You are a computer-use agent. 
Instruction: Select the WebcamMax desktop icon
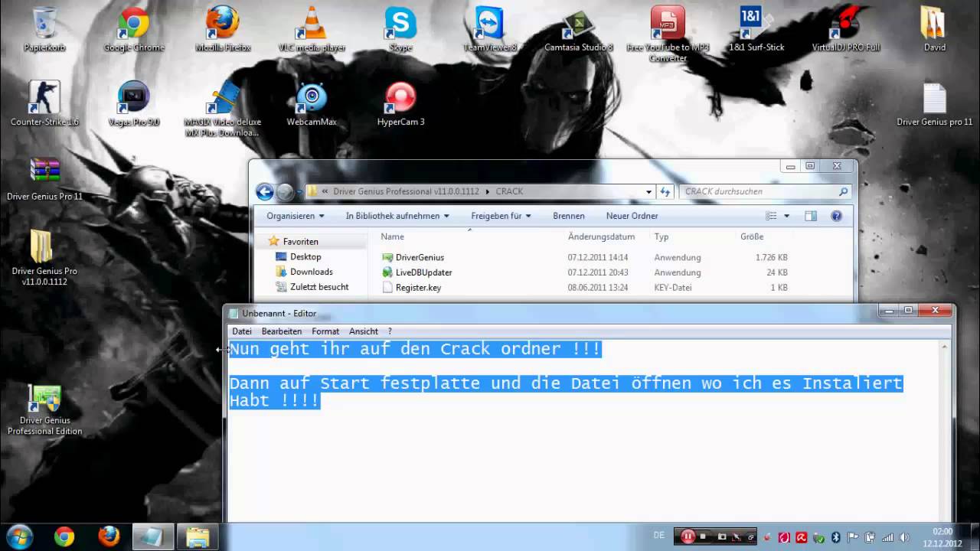point(312,103)
